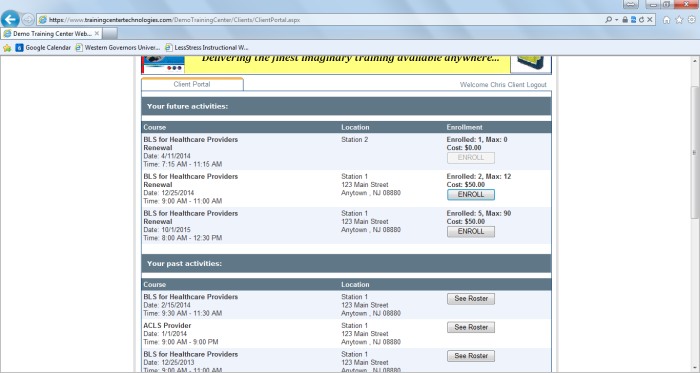Click the banner logo image at top right
This screenshot has width=700, height=373.
tap(531, 64)
